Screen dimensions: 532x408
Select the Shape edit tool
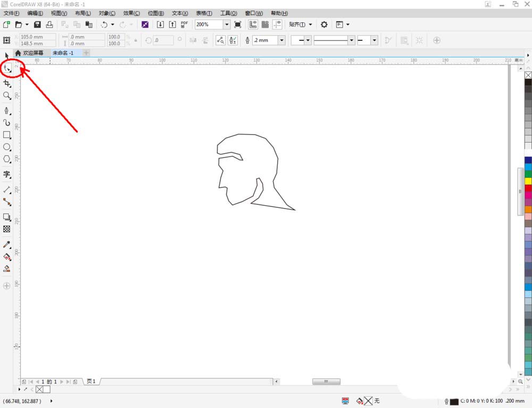[7, 69]
